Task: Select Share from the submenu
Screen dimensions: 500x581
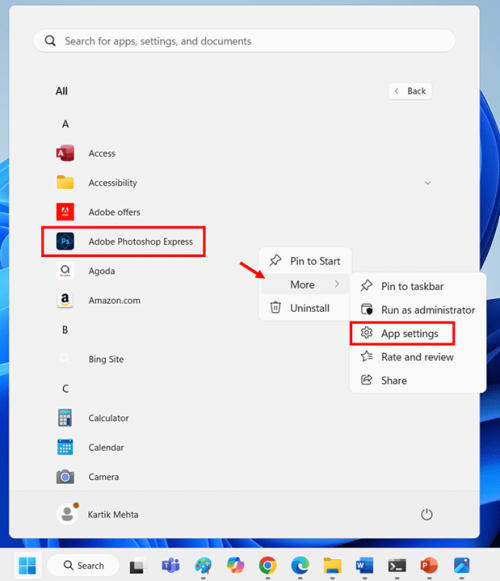Action: 418,381
